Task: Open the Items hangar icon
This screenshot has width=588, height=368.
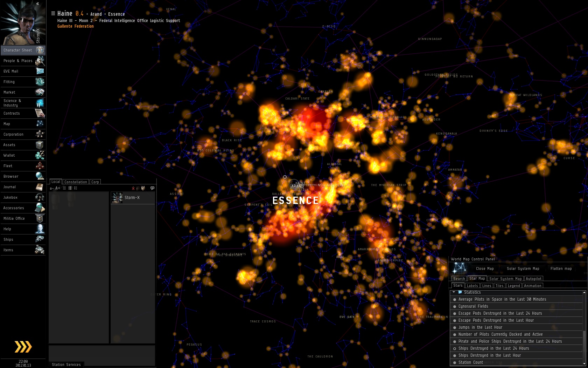Action: pos(40,250)
